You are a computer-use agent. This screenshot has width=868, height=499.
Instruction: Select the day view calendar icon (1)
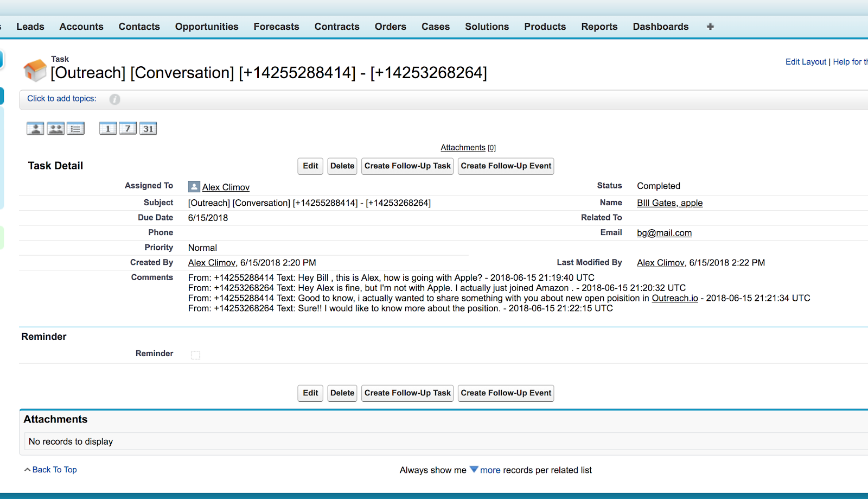click(108, 129)
